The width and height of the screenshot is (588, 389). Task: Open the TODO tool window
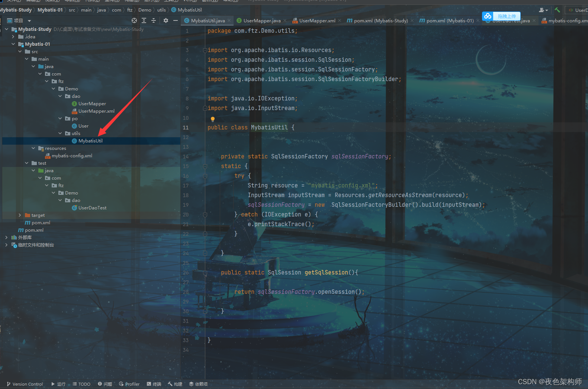(x=81, y=384)
